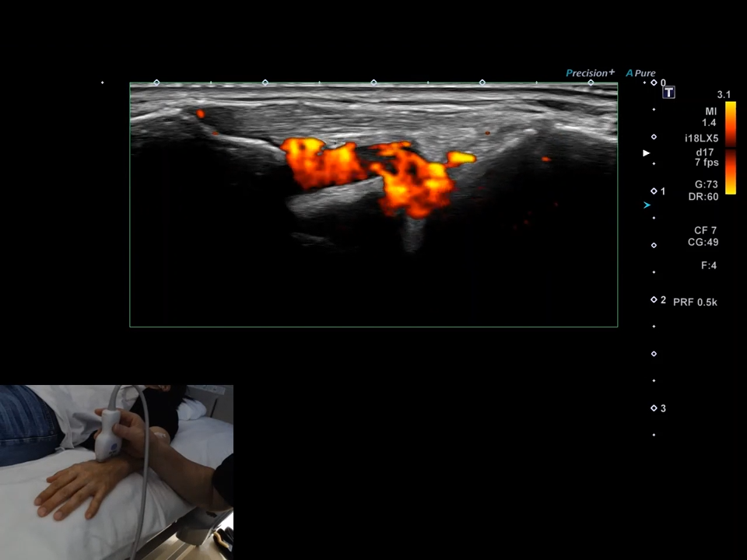Click the probe camera inset video
The image size is (747, 560).
pos(117,472)
